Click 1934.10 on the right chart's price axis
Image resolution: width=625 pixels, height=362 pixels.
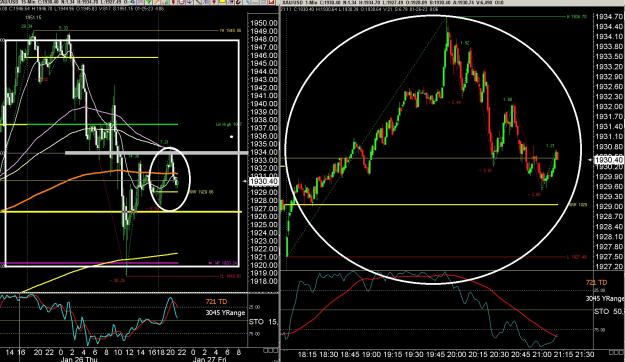[609, 37]
